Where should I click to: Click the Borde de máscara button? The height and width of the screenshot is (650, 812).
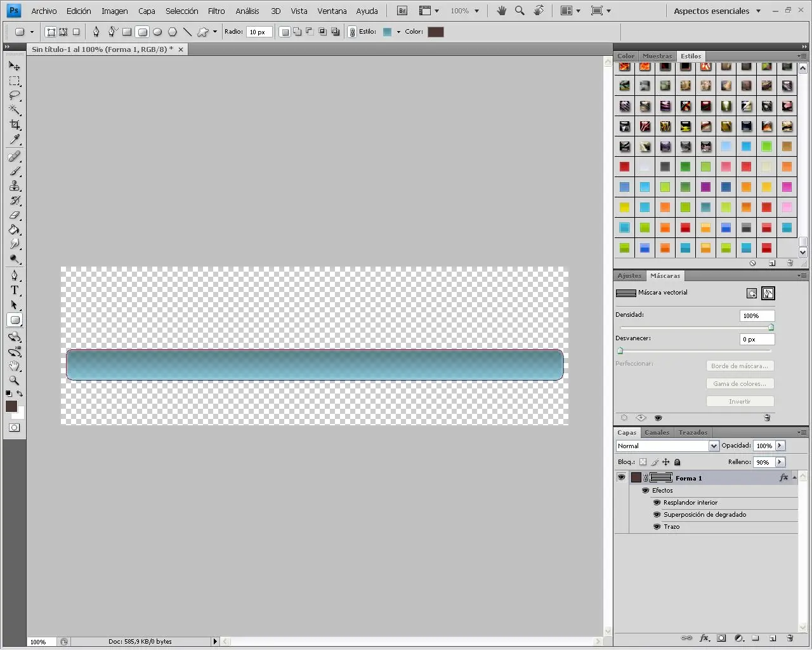(740, 366)
